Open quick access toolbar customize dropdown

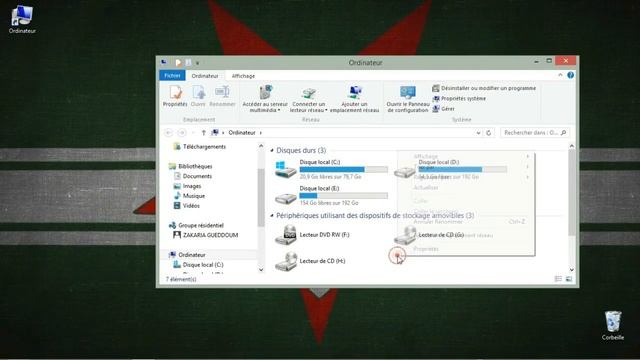point(198,63)
